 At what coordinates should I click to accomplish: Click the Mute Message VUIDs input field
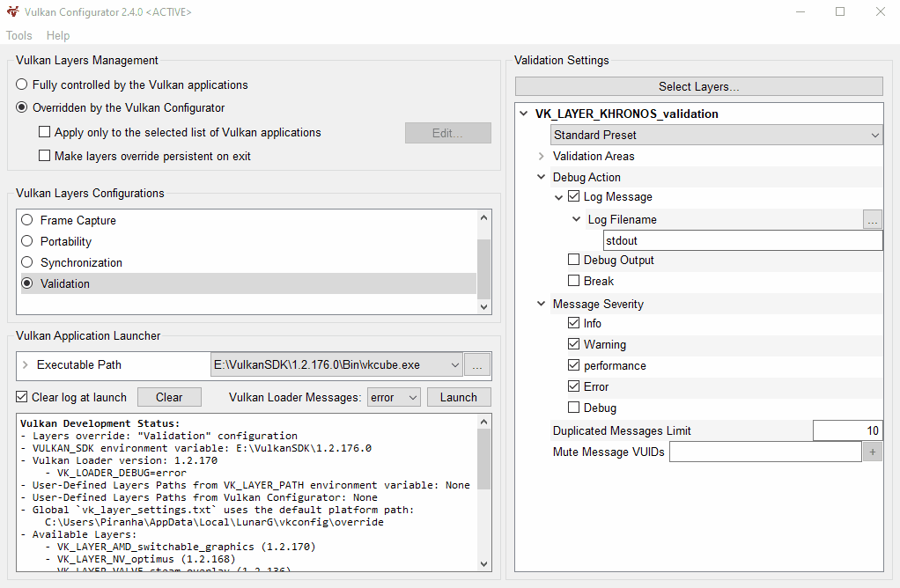(x=765, y=452)
